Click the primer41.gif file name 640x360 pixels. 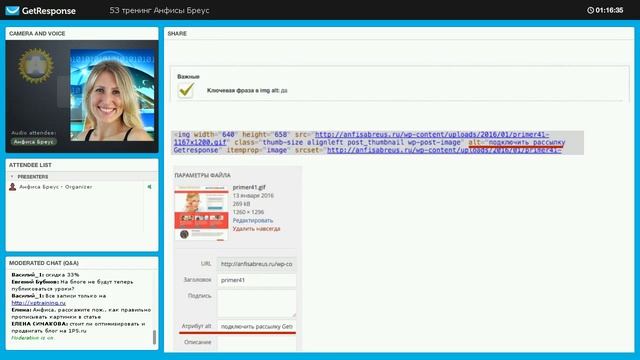click(249, 187)
